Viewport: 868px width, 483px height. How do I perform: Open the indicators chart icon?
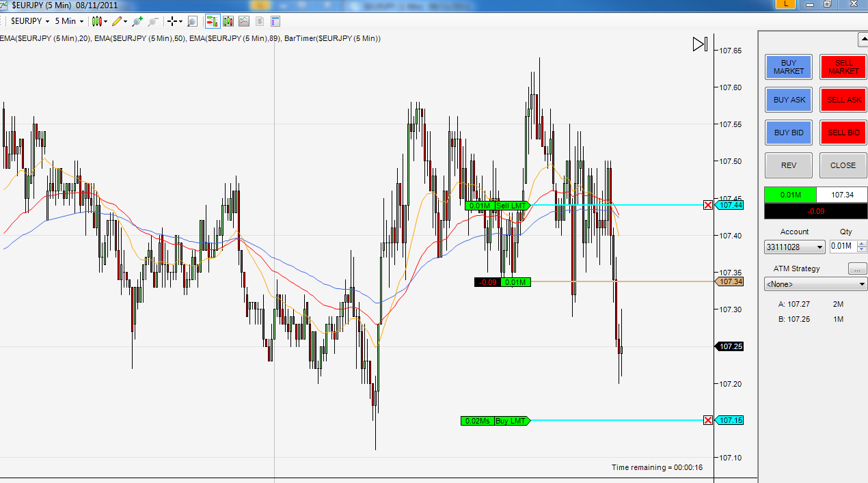tap(244, 21)
